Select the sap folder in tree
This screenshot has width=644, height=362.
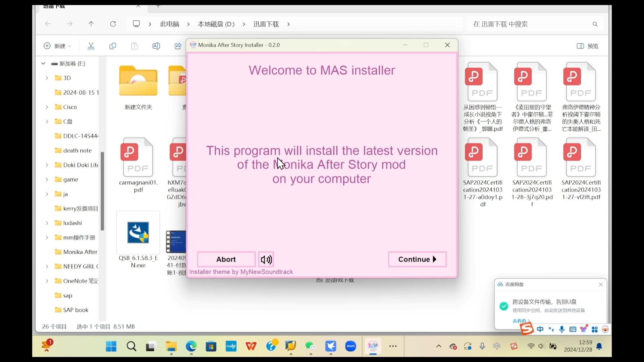64,296
